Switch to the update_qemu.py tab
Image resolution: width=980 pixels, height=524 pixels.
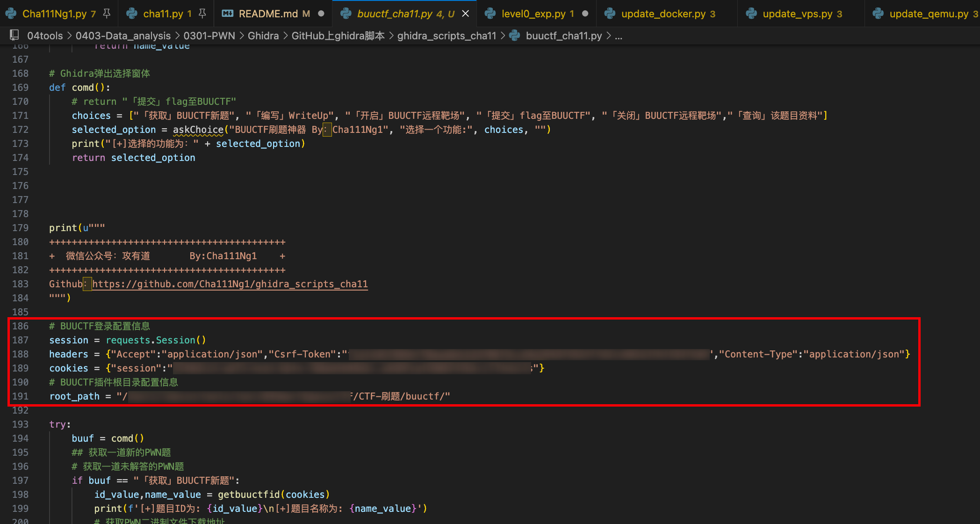(928, 14)
